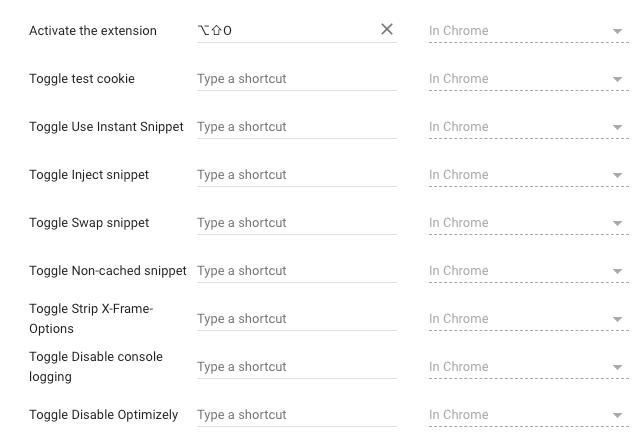
Task: Open scope dropdown for Toggle test cookie
Action: tap(529, 79)
